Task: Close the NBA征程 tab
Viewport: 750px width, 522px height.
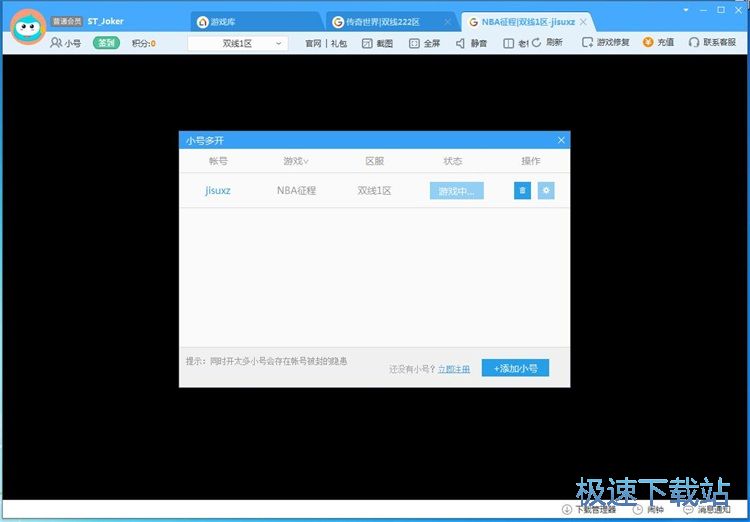Action: (583, 22)
